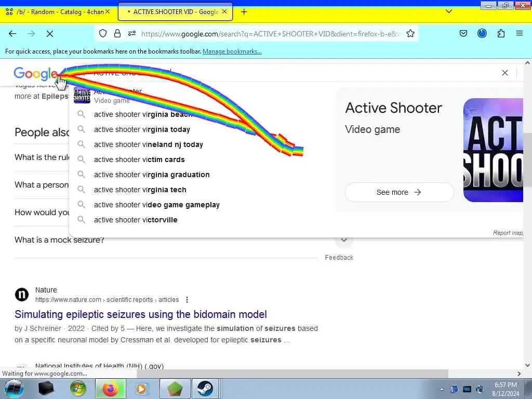
Task: Select suggestion 'active shooter virginia today'
Action: point(142,129)
